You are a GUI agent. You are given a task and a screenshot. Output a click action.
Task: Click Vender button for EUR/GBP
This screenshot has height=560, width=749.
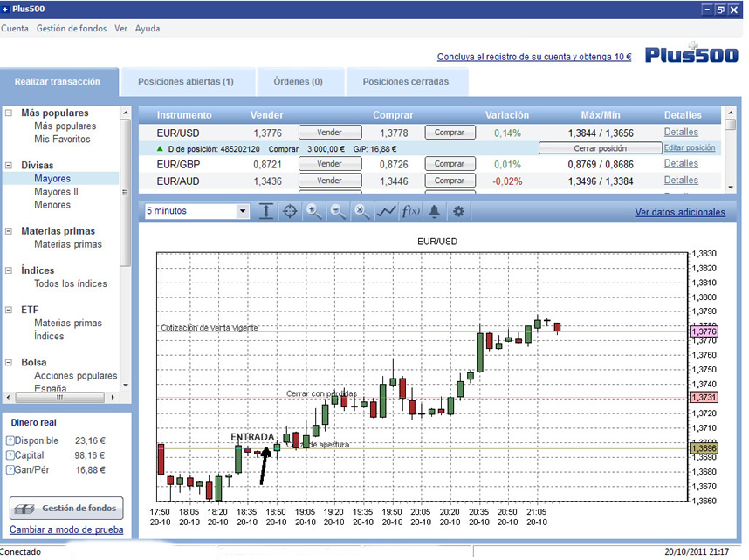click(329, 164)
